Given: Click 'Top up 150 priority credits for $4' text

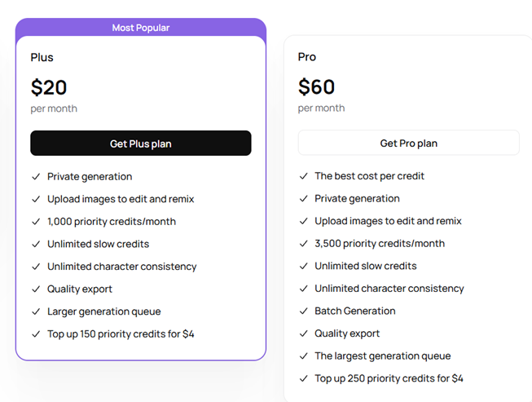Looking at the screenshot, I should [x=121, y=334].
